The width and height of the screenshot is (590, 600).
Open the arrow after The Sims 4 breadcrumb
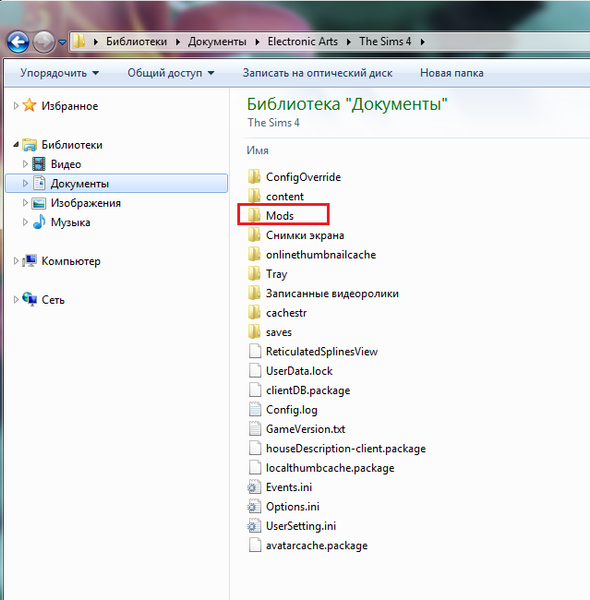click(x=422, y=42)
